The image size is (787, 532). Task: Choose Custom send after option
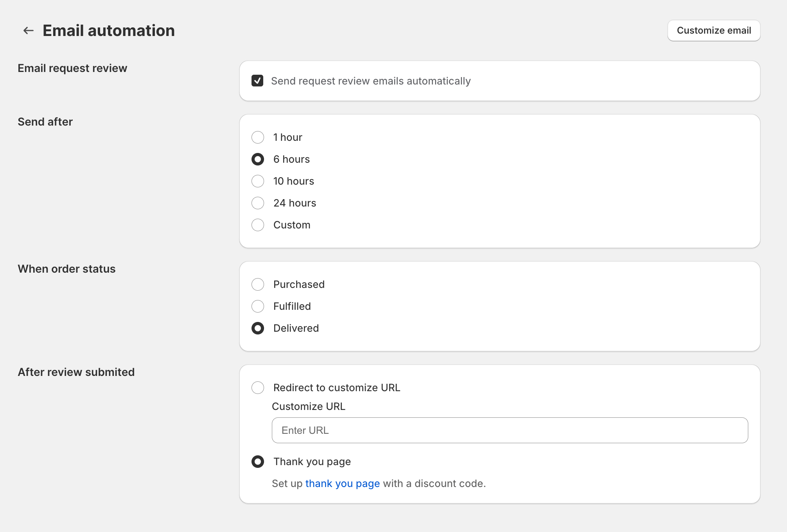[x=257, y=225]
